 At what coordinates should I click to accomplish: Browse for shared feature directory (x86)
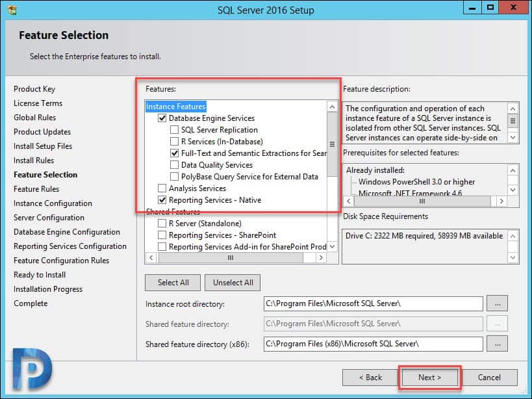point(498,344)
